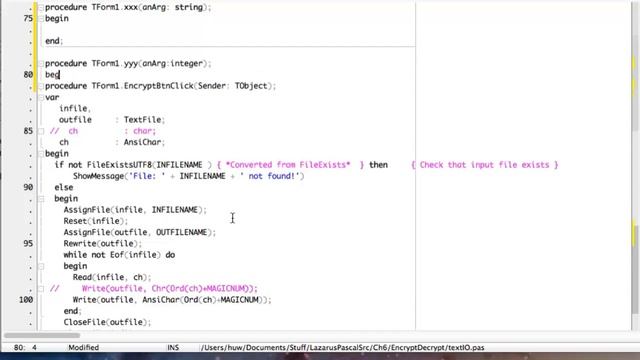Click 'AssignFile(infile, INFILENAME)' statement
Image resolution: width=640 pixels, height=360 pixels.
coord(135,210)
